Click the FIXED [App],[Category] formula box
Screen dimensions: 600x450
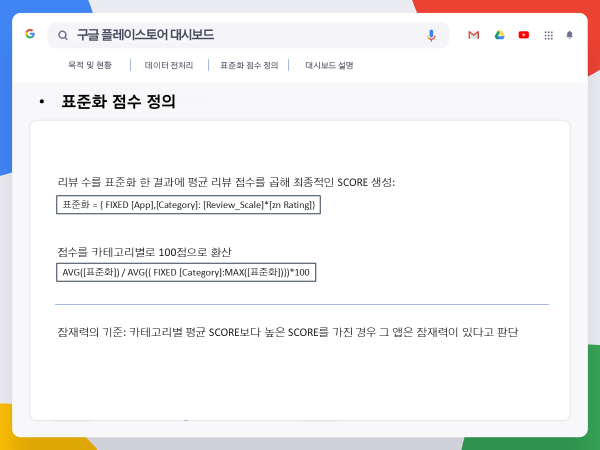188,205
